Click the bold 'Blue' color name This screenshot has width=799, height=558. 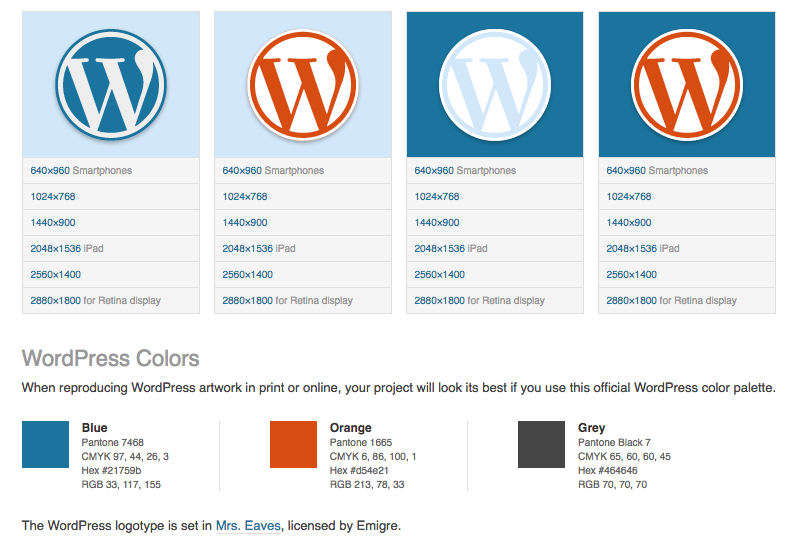(94, 428)
